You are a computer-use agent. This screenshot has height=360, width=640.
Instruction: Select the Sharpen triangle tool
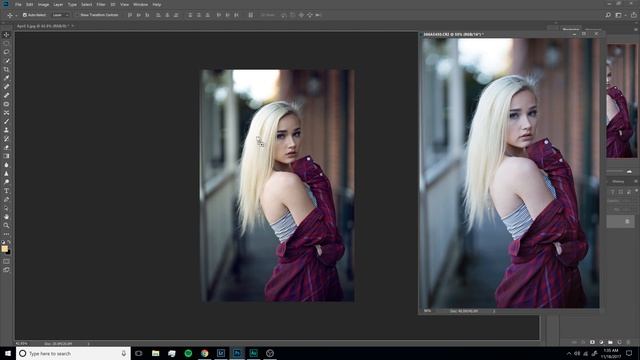click(x=6, y=173)
